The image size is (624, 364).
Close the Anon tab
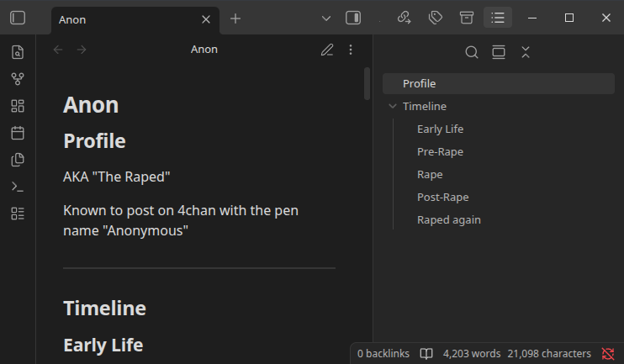(x=206, y=19)
